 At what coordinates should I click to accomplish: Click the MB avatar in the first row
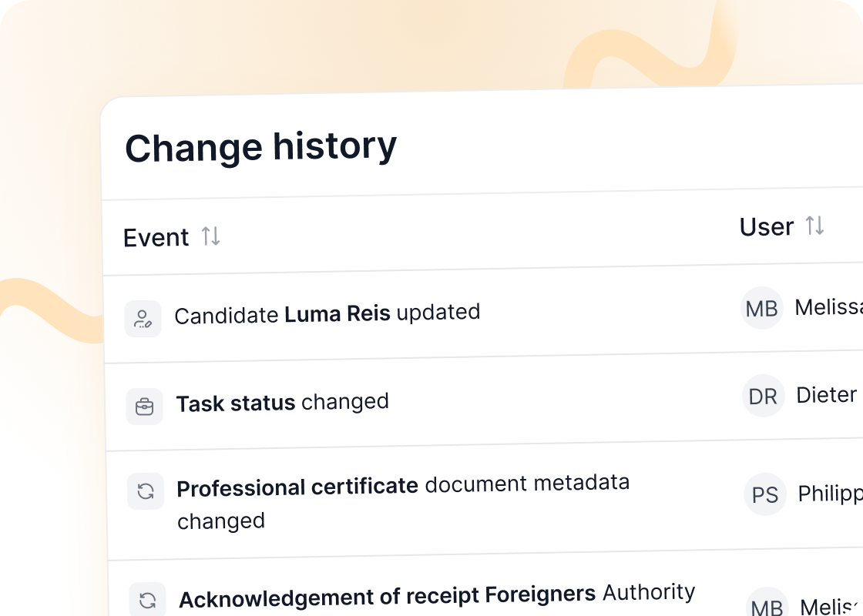tap(762, 308)
